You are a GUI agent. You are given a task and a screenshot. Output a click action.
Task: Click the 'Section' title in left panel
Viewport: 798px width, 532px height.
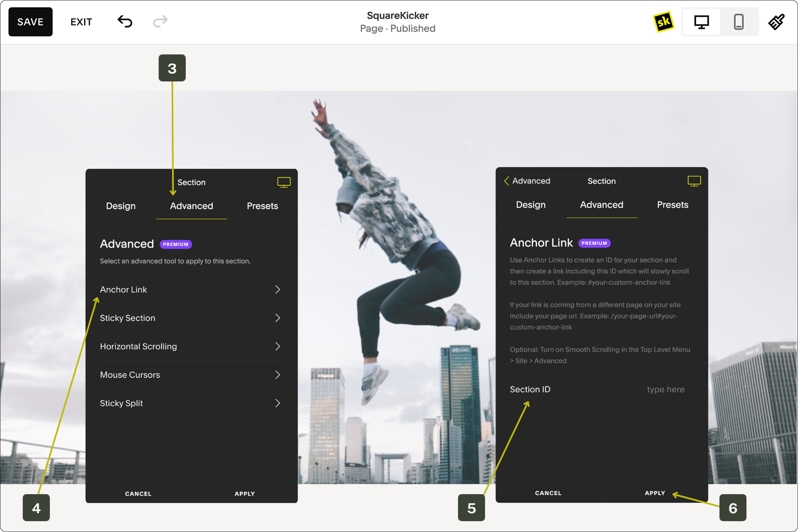(x=192, y=182)
